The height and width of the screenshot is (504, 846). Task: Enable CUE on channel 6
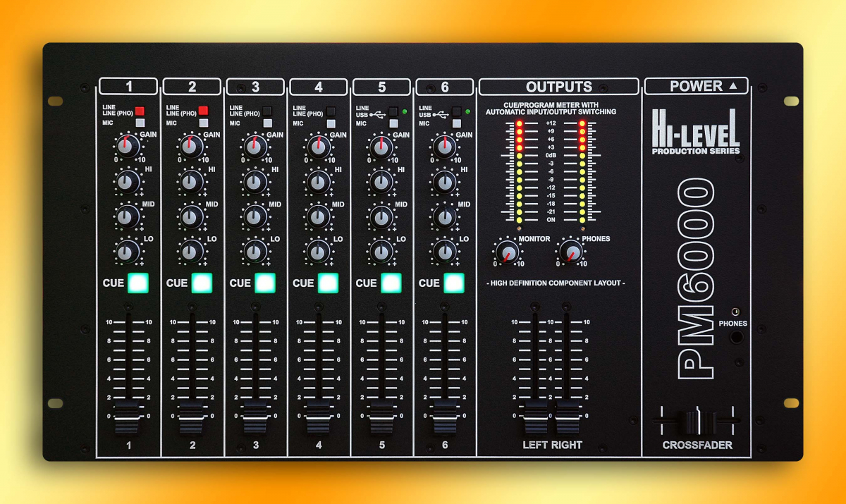point(454,283)
